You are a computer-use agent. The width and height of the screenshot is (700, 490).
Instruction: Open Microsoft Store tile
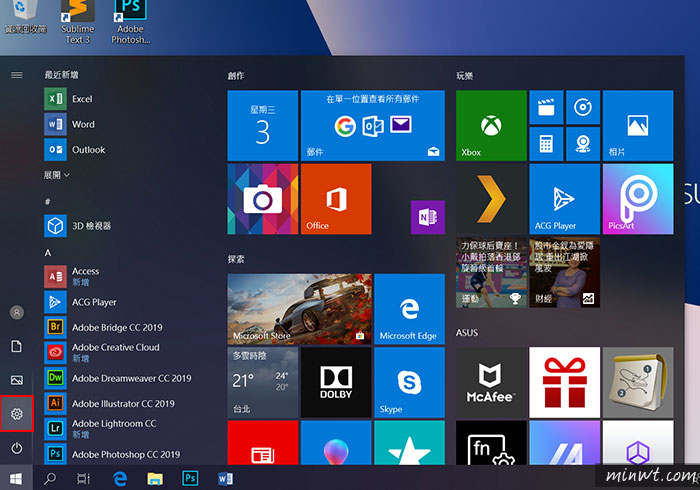pyautogui.click(x=300, y=309)
